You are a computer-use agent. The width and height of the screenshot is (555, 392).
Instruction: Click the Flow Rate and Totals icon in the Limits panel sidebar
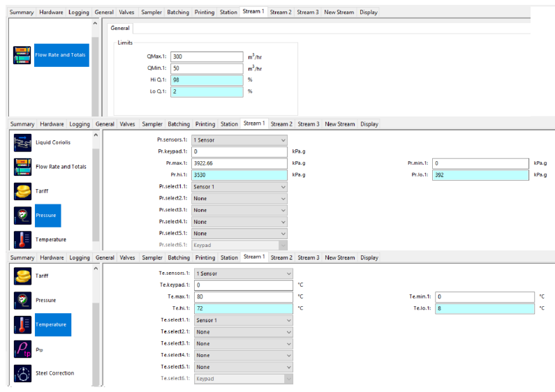[x=22, y=55]
